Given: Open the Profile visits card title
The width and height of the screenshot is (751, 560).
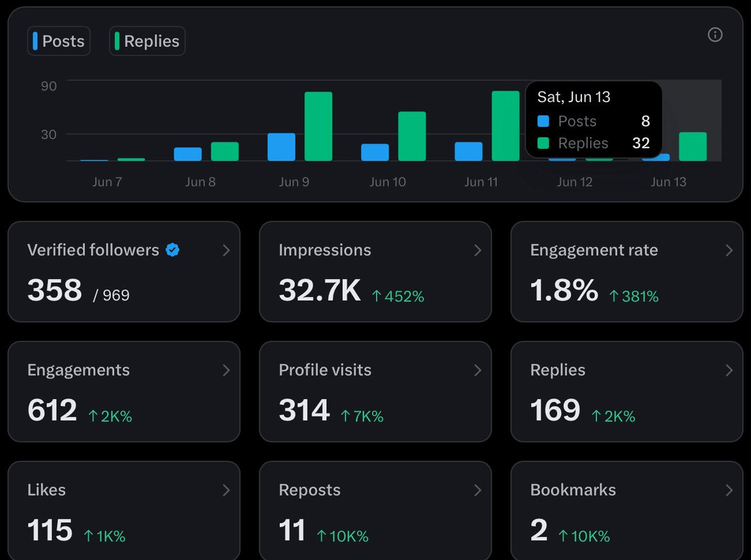Looking at the screenshot, I should 325,370.
